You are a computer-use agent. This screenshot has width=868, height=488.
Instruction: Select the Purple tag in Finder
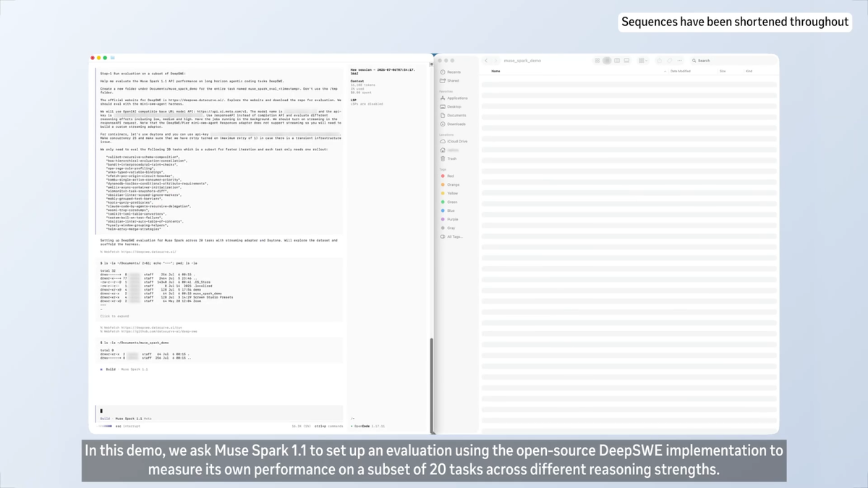point(450,220)
